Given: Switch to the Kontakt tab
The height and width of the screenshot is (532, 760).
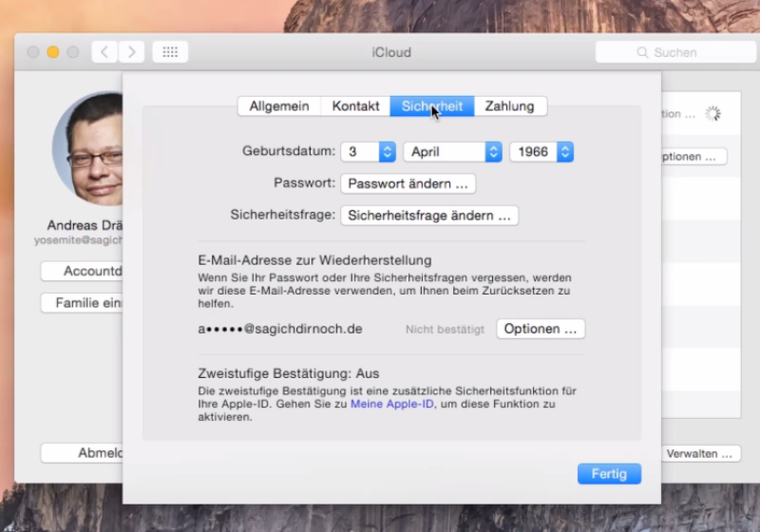Looking at the screenshot, I should tap(355, 106).
